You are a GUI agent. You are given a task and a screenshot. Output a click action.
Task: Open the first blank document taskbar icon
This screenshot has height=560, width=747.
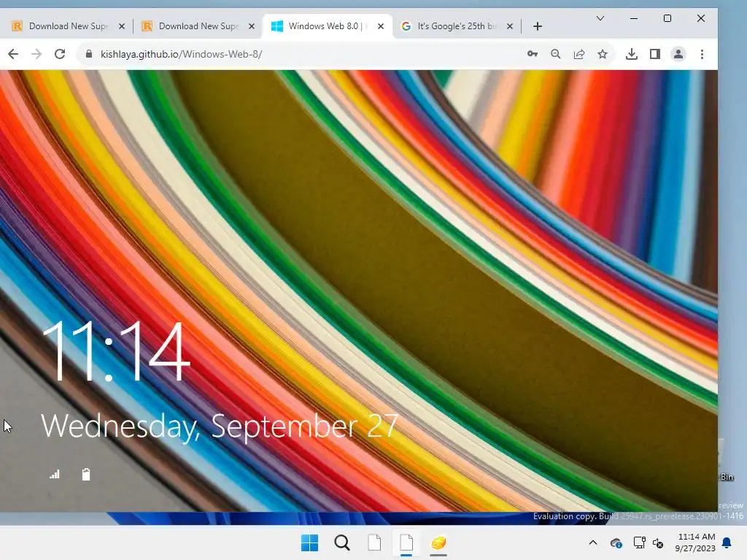click(374, 542)
